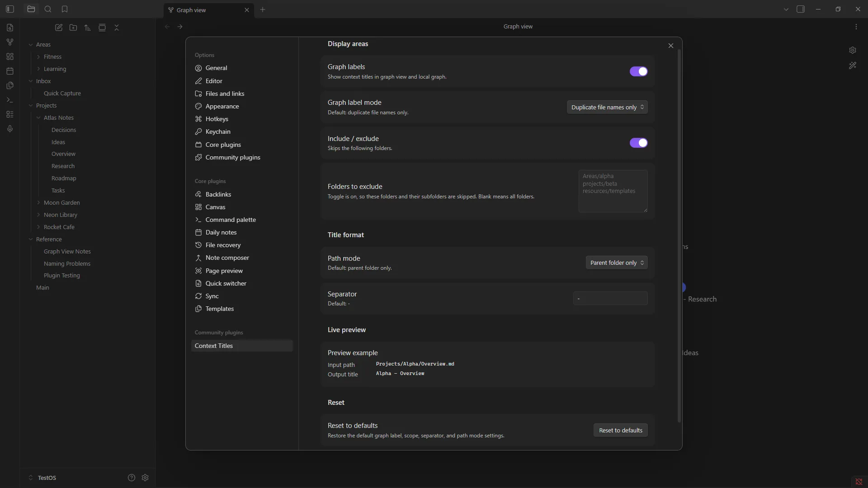
Task: Open the Graph label mode dropdown
Action: tap(607, 107)
